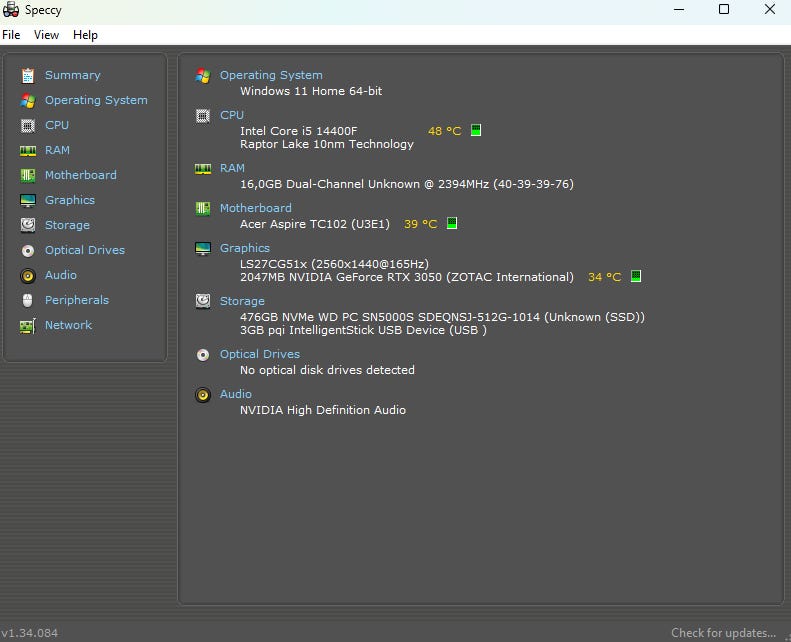This screenshot has width=791, height=642.
Task: Click the Network card icon in sidebar
Action: (x=28, y=326)
